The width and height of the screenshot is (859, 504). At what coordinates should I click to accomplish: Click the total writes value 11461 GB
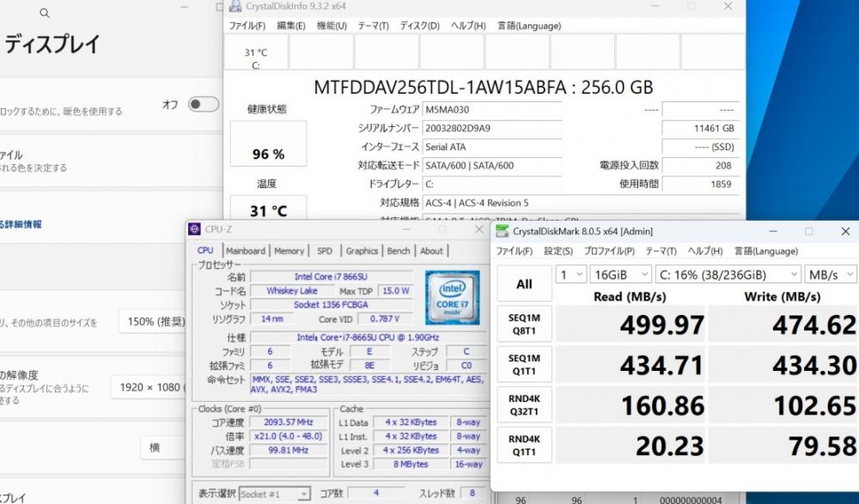700,128
